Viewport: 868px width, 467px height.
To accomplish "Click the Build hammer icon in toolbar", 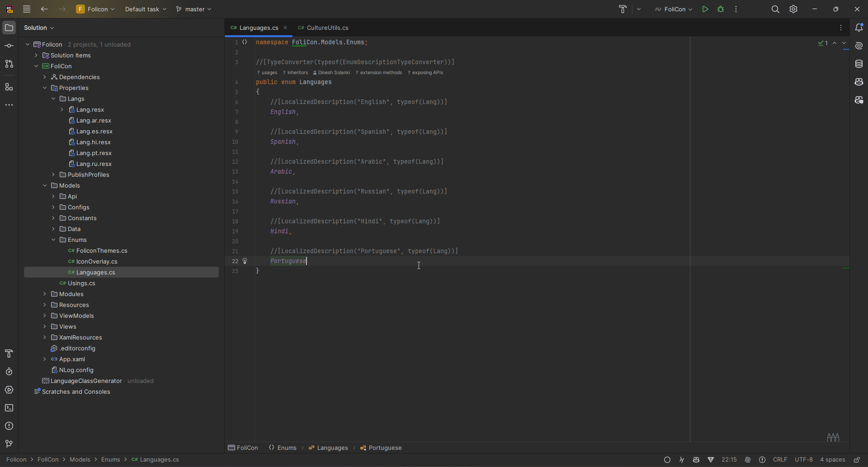I will coord(623,9).
